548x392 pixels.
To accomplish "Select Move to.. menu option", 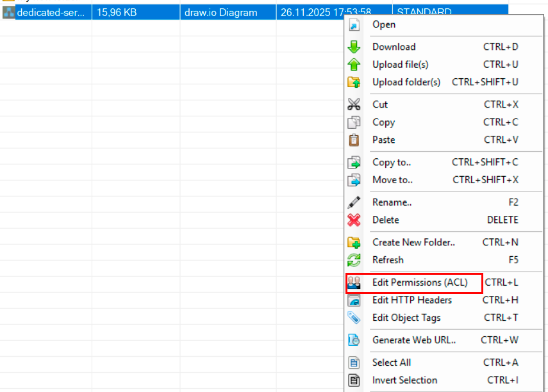I will tap(392, 180).
